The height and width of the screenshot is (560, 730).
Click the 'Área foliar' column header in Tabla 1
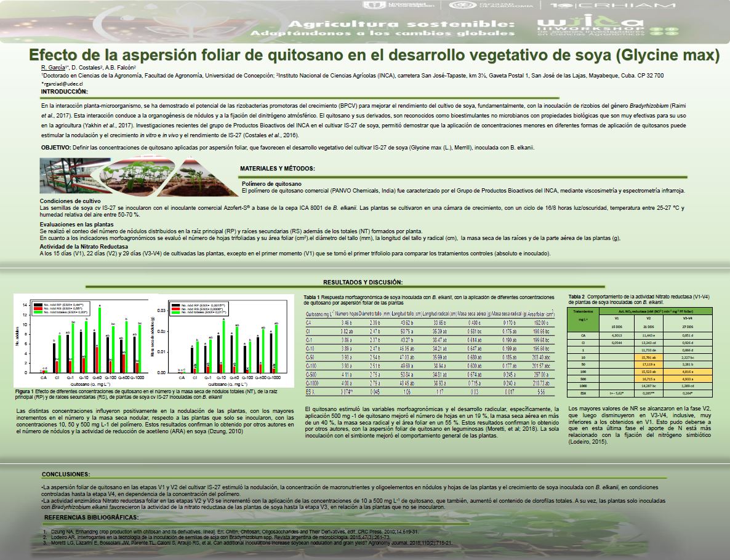(x=541, y=314)
